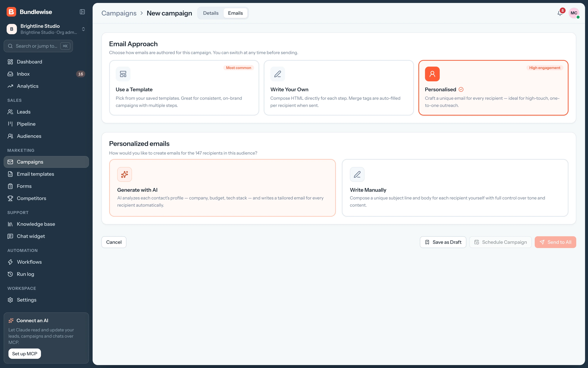588x368 pixels.
Task: Open Run log in the sidebar
Action: [x=46, y=274]
